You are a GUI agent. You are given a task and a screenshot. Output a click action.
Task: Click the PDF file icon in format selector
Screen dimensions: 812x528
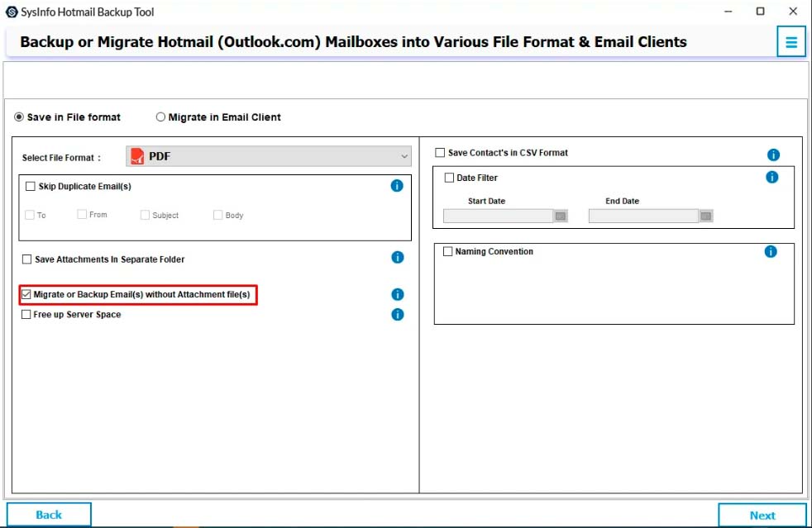click(137, 156)
